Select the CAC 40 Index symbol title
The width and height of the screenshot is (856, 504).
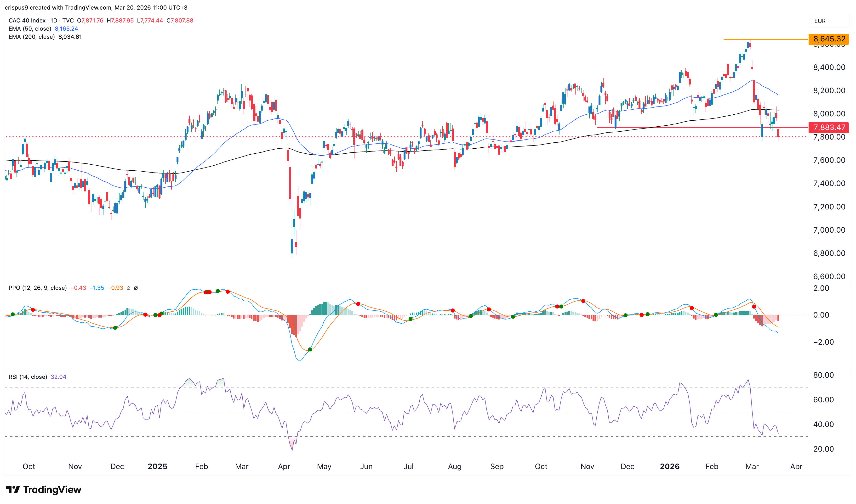[x=27, y=20]
